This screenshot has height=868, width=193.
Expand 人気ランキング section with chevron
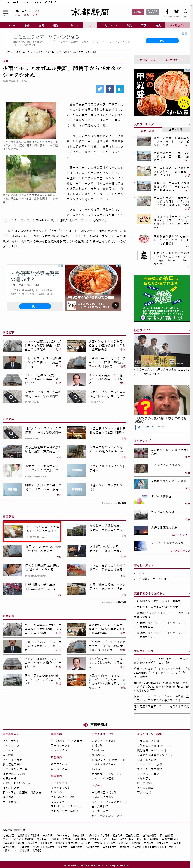coord(189,124)
